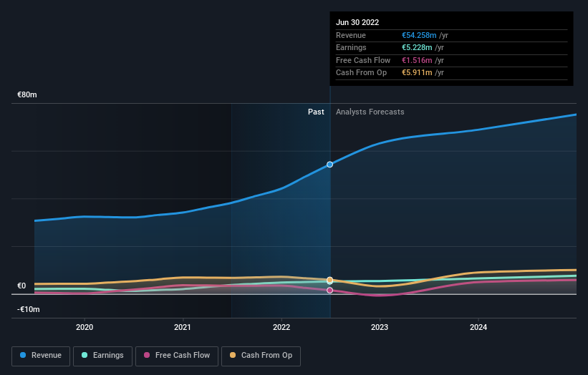This screenshot has width=588, height=375.
Task: Click the 2022 x-axis label
Action: 281,327
